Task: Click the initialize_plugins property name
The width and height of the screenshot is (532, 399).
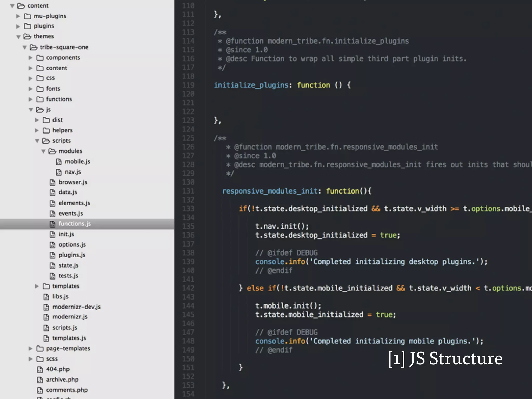Action: 251,85
